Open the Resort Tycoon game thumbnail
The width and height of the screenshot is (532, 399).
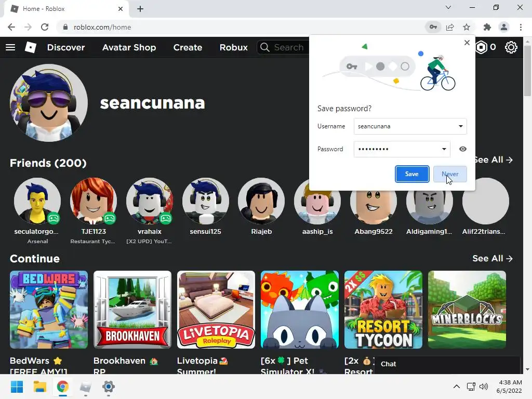point(383,310)
